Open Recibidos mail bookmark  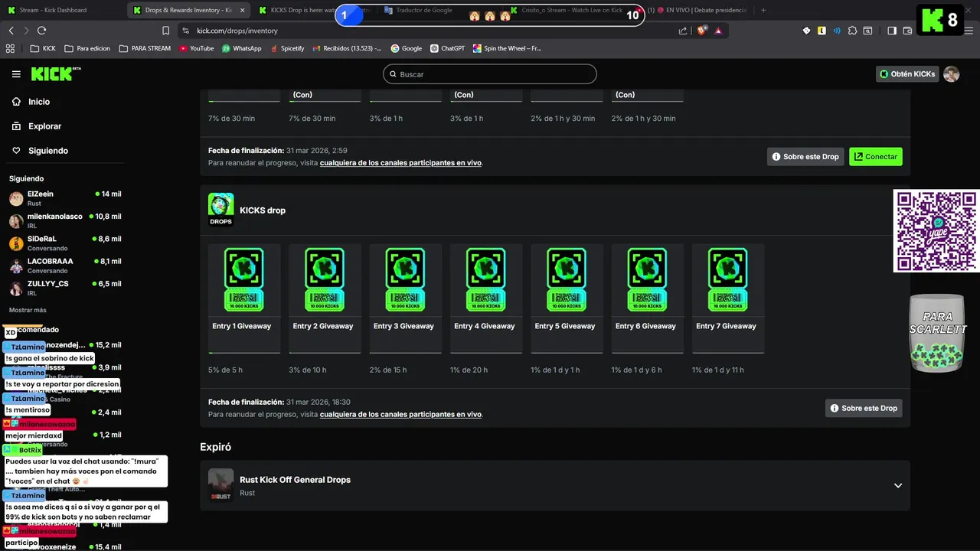pos(348,48)
